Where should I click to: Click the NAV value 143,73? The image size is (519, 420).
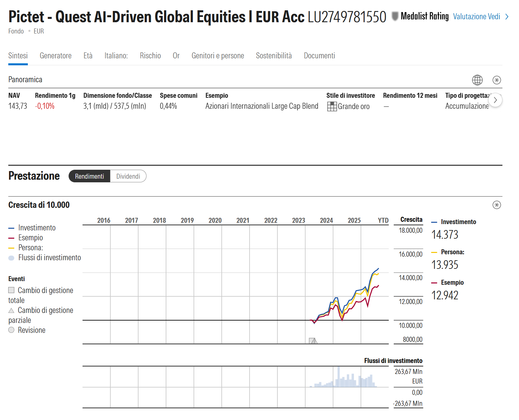[x=18, y=106]
